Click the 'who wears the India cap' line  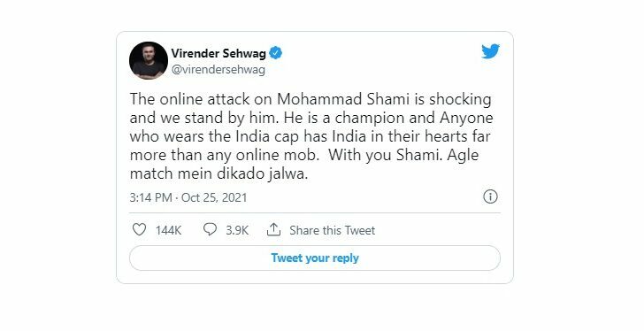tap(310, 136)
